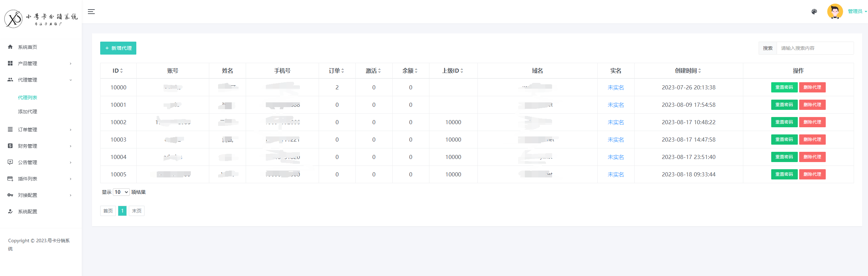868x276 pixels.
Task: Go to 系统首页 in the sidebar
Action: [x=28, y=47]
